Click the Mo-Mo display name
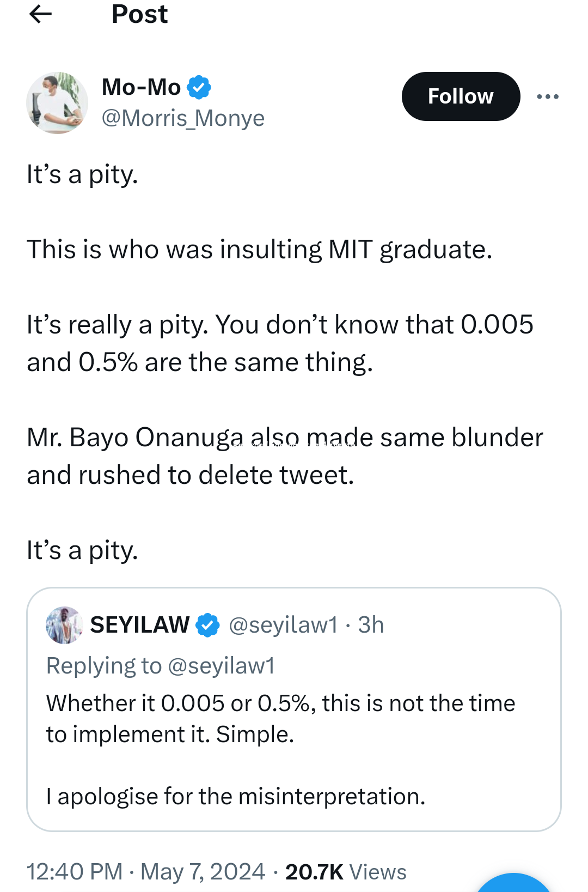588x892 pixels. [x=142, y=87]
